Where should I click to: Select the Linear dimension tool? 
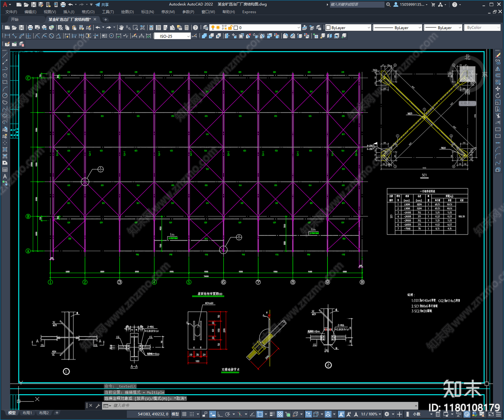tap(7, 36)
